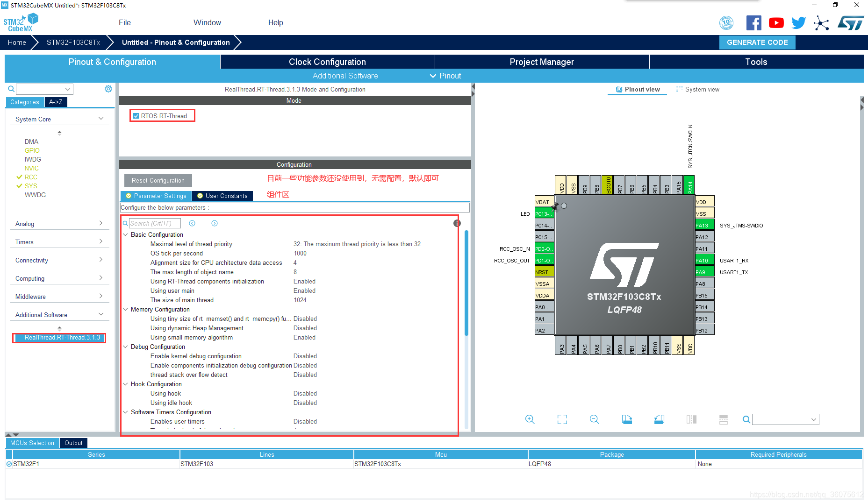Collapse the Hook Configuration group
868x503 pixels.
(125, 384)
